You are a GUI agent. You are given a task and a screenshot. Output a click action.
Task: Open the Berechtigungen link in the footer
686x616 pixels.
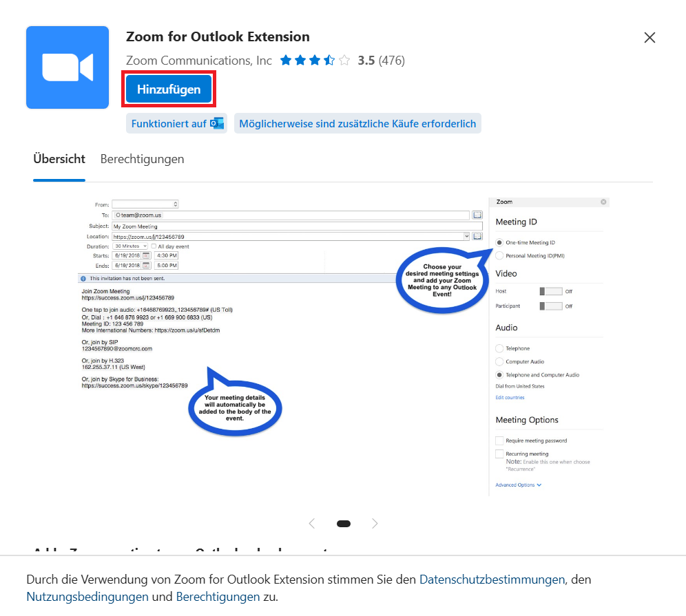[218, 597]
